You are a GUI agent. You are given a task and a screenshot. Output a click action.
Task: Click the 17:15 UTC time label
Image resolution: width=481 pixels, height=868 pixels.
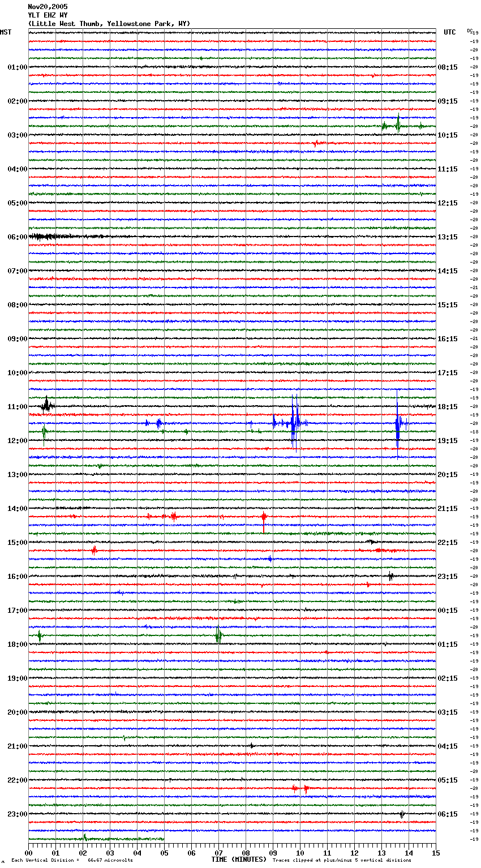point(448,373)
